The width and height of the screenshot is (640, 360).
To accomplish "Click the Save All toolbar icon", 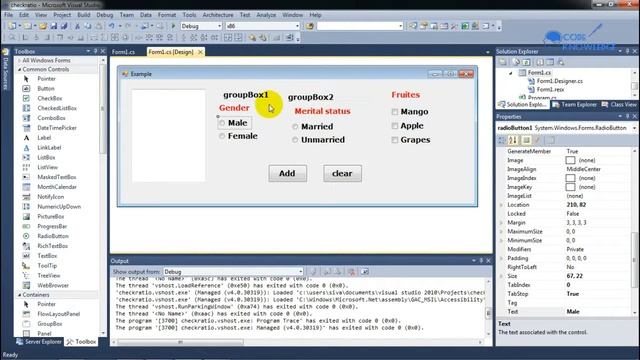I will (64, 26).
